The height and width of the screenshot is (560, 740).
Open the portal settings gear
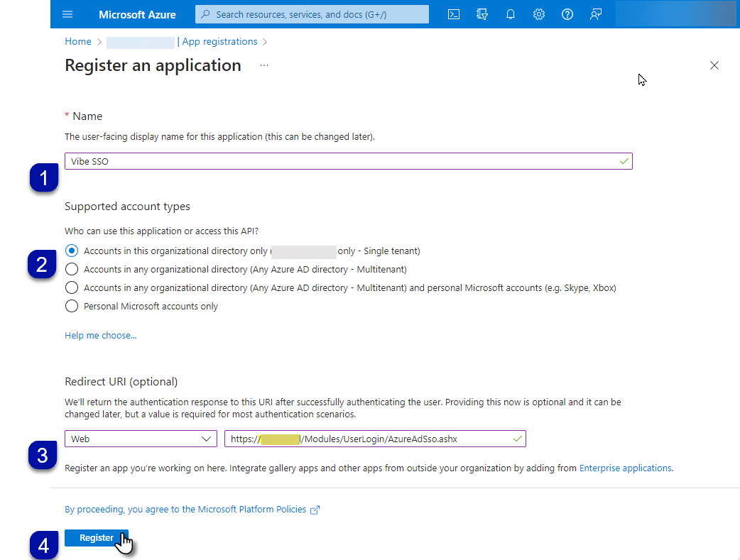[x=539, y=14]
